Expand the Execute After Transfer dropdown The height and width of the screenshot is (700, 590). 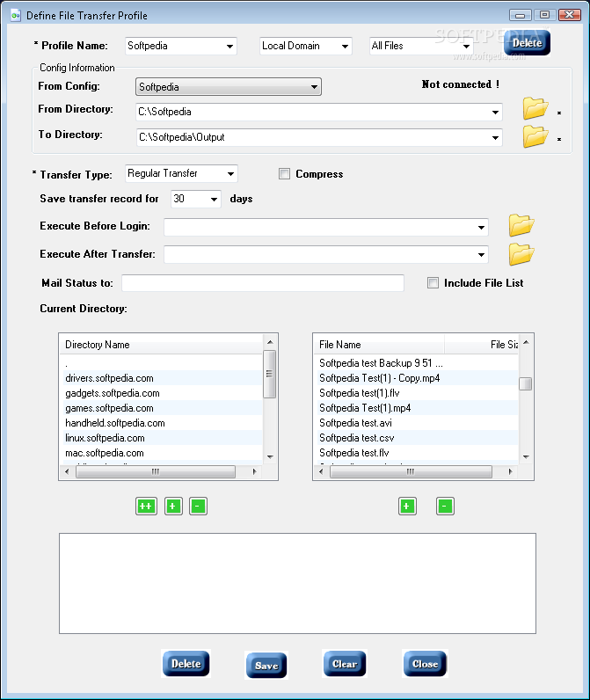point(481,254)
